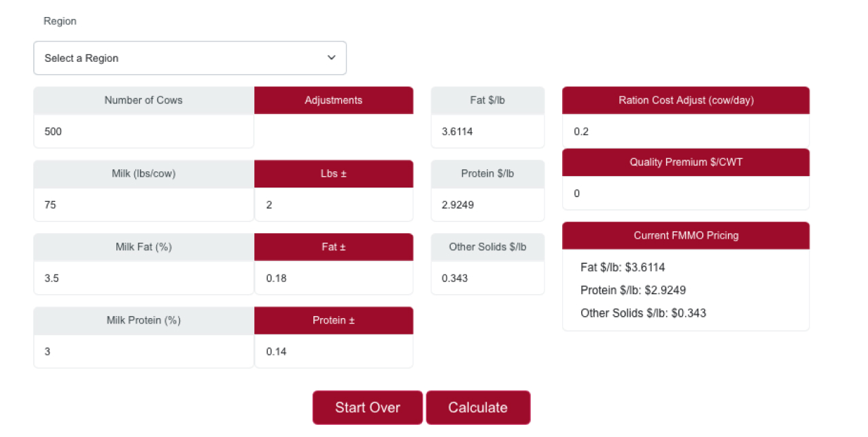Screen dimensions: 868x437
Task: Click the Adjustments header cell
Action: point(333,100)
